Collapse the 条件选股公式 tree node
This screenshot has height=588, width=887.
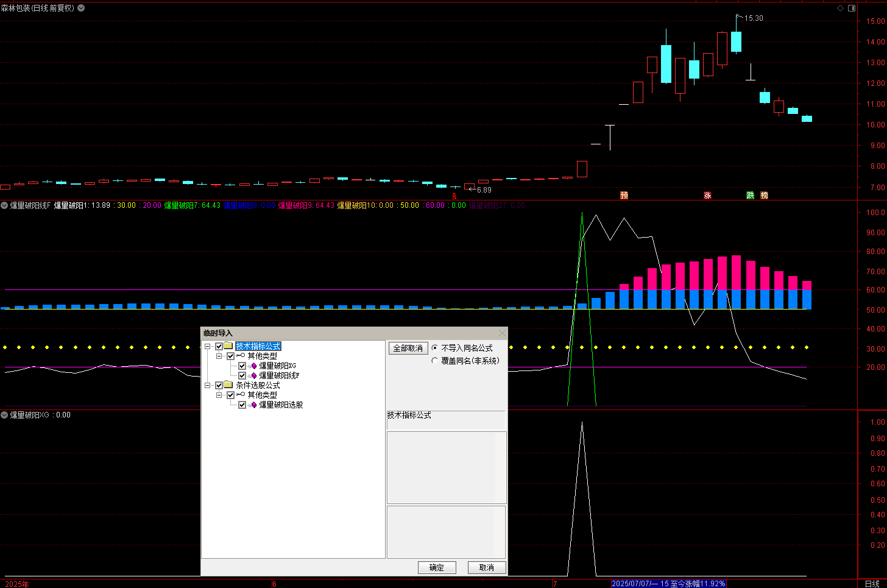[x=208, y=385]
